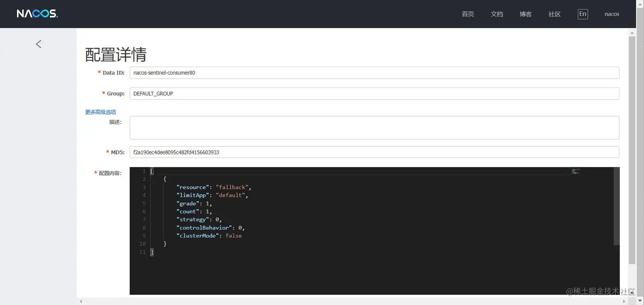Click the "count": 1 line
The width and height of the screenshot is (644, 305).
[x=194, y=212]
